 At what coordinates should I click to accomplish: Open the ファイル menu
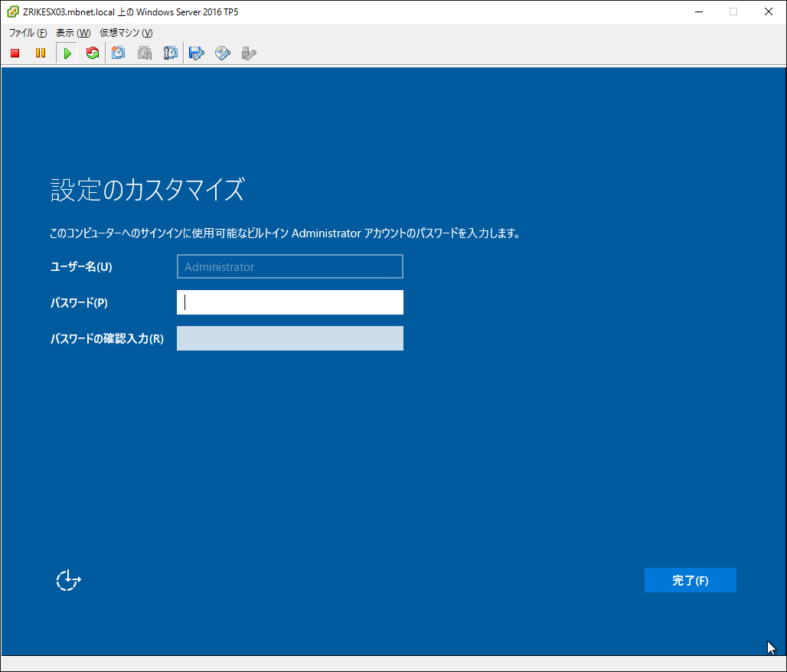tap(25, 33)
